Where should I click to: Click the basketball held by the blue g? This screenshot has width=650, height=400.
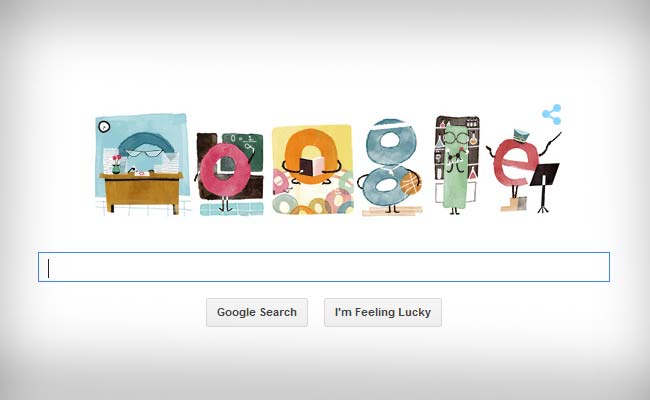(411, 184)
